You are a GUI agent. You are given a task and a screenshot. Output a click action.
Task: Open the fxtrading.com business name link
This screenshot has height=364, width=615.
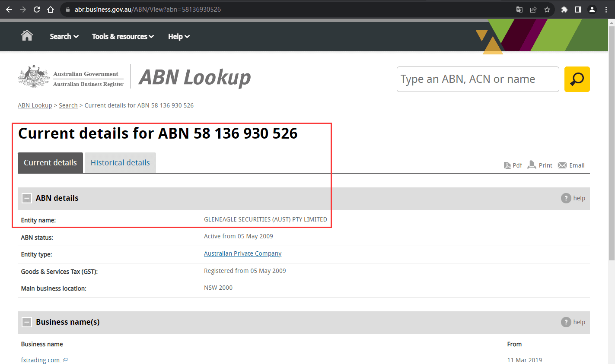tap(41, 360)
